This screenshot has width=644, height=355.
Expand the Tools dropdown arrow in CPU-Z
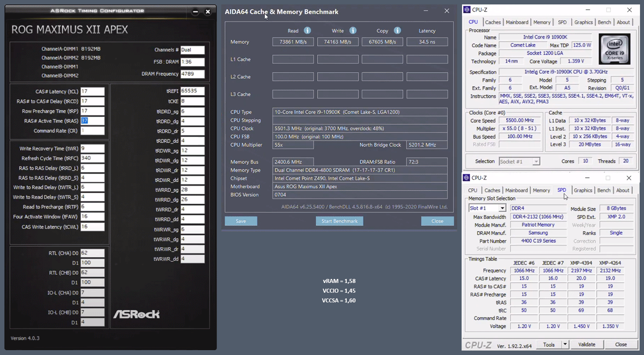coord(565,344)
